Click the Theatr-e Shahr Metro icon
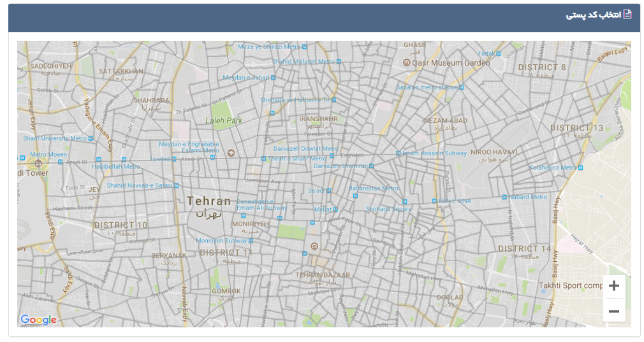 point(264,159)
